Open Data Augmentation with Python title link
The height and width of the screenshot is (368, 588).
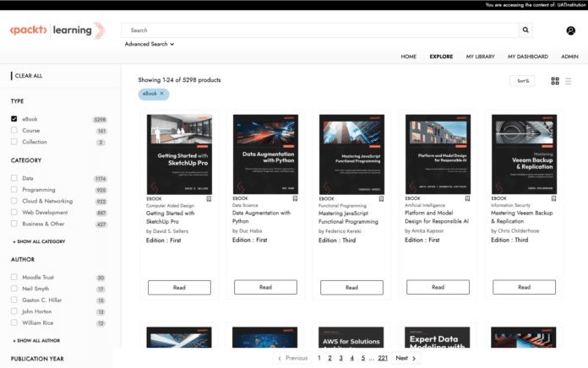click(261, 217)
